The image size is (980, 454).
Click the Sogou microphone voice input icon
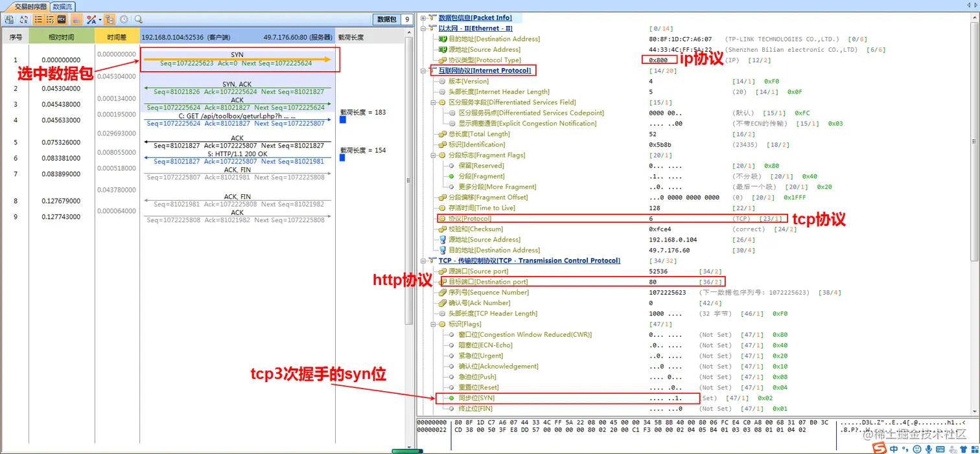(x=929, y=449)
